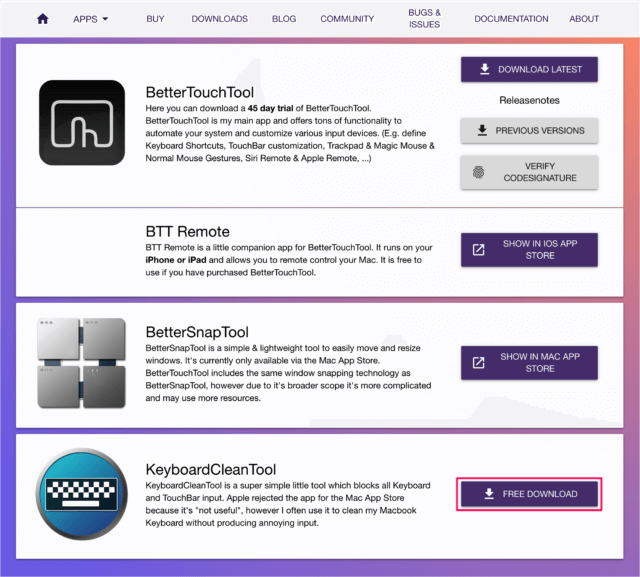
Task: Click SHOW IN MAC APP STORE button
Action: pos(529,363)
